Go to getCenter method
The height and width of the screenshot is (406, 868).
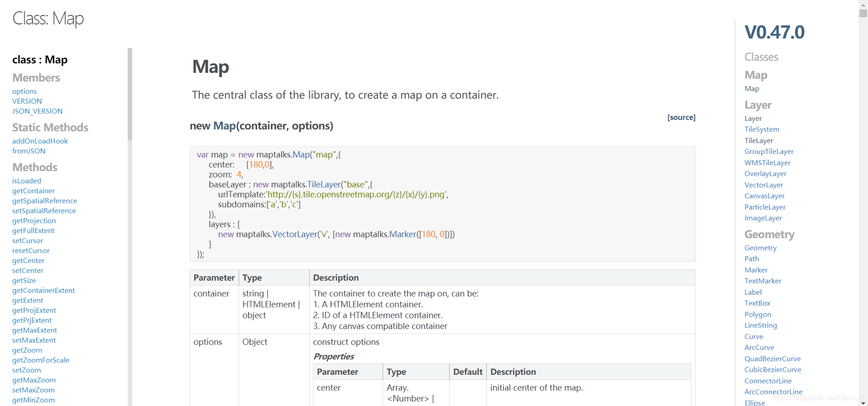(28, 261)
